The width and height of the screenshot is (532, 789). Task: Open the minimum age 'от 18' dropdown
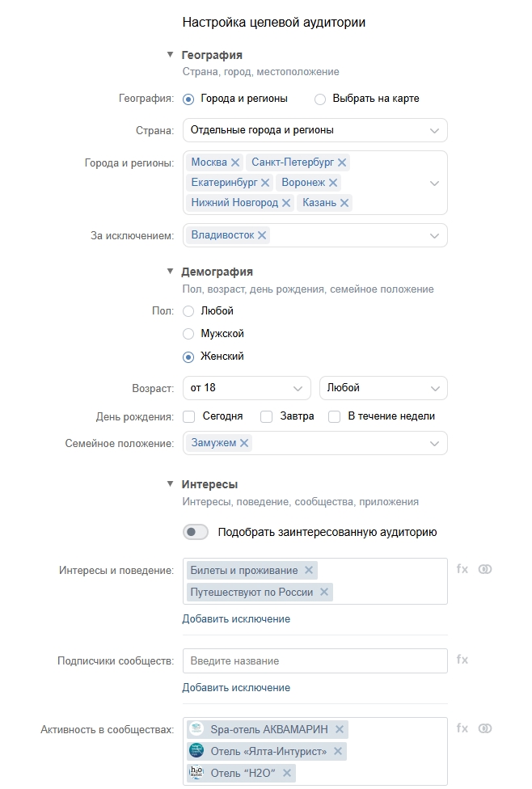coord(247,388)
